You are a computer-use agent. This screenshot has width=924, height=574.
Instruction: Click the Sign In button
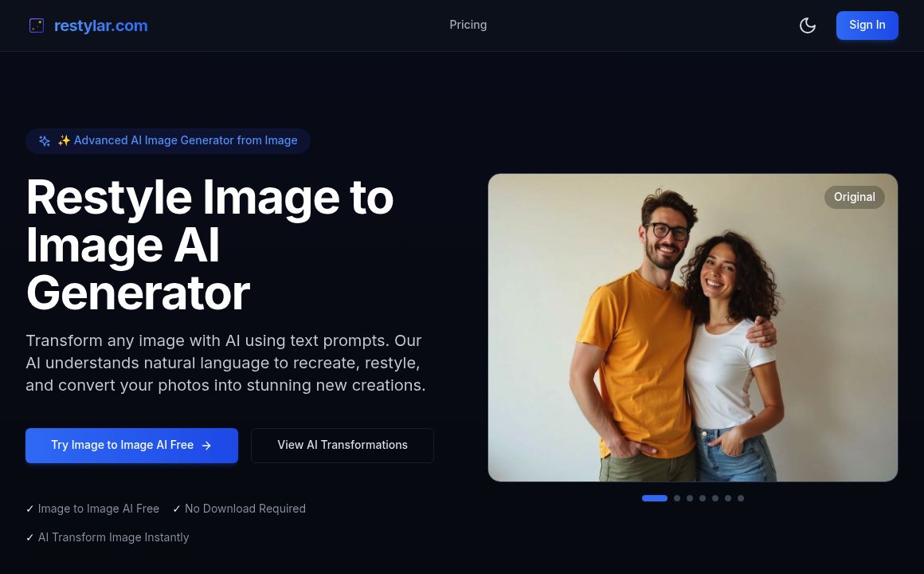pos(867,26)
